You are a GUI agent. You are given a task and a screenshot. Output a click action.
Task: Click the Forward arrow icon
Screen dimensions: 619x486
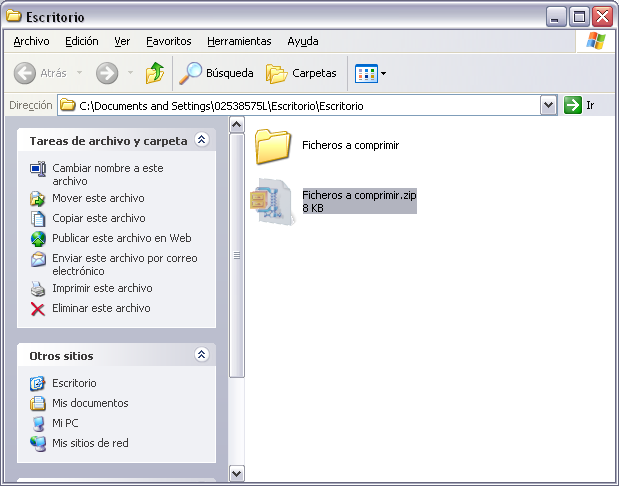click(107, 73)
